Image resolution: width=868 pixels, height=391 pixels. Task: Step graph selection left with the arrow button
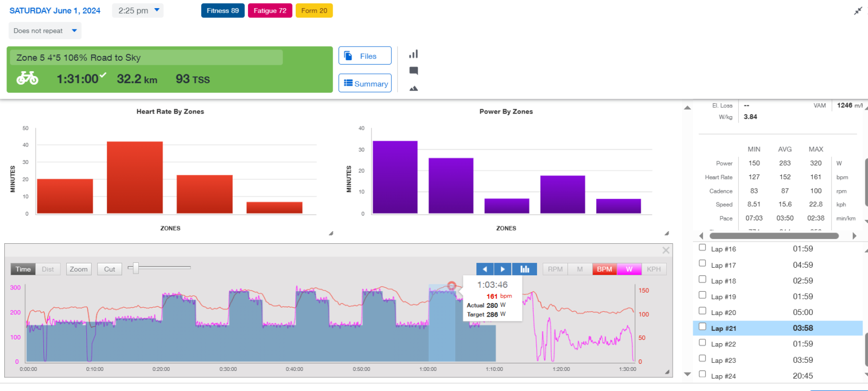point(485,269)
